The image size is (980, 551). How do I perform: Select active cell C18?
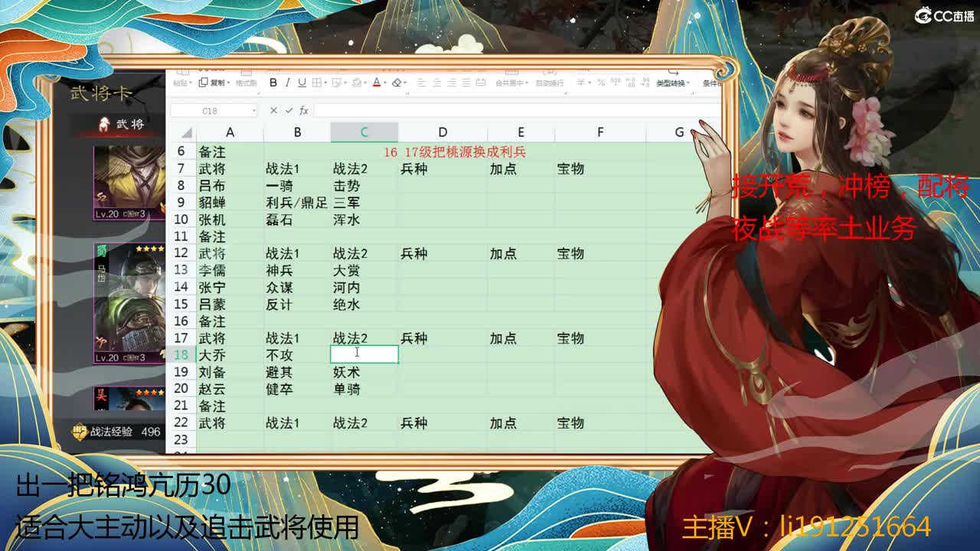(x=364, y=354)
